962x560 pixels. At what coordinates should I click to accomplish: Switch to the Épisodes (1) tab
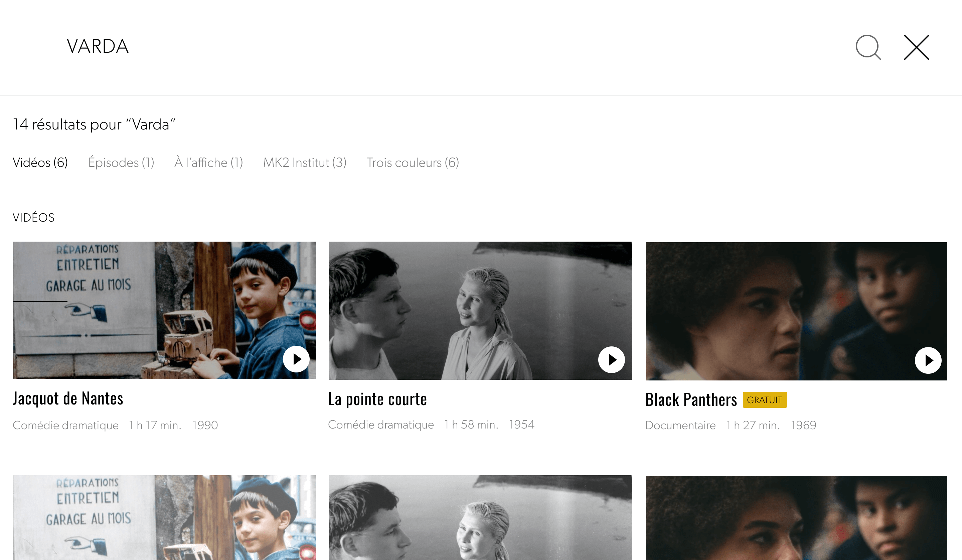tap(121, 163)
